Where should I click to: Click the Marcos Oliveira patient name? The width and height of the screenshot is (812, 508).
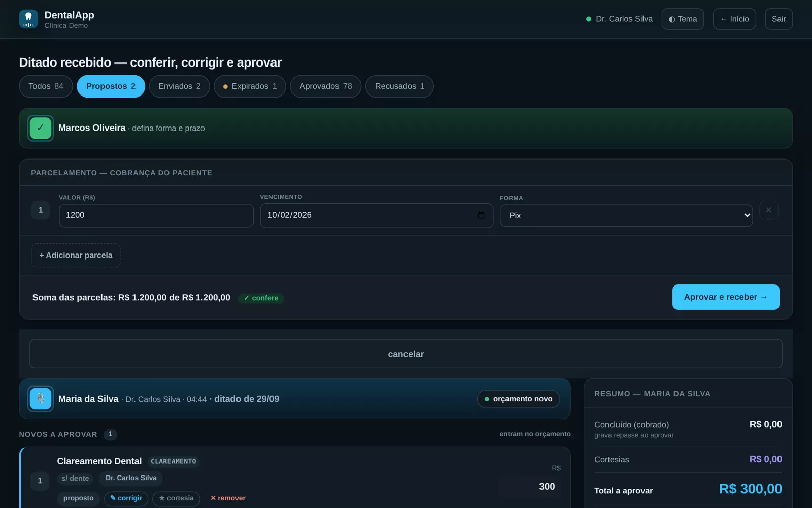click(92, 128)
